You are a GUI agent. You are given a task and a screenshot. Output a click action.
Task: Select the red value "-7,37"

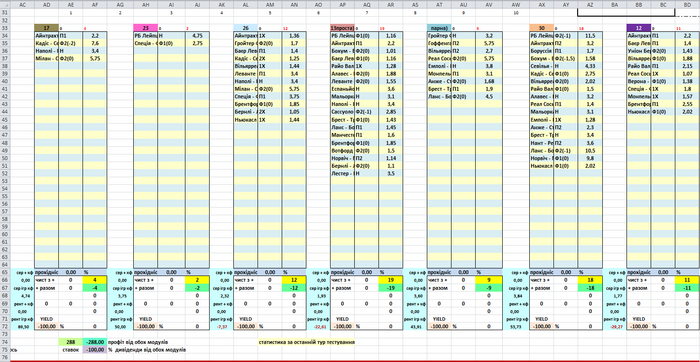pyautogui.click(x=221, y=327)
